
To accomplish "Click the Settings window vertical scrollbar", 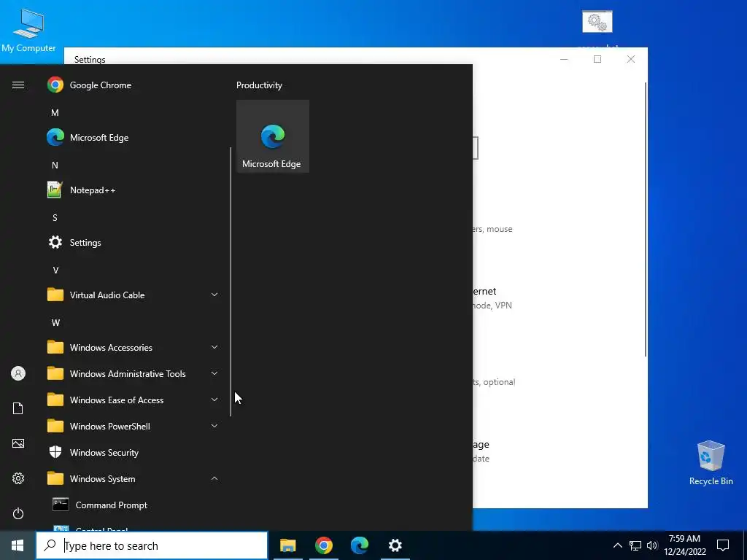I will tap(646, 219).
